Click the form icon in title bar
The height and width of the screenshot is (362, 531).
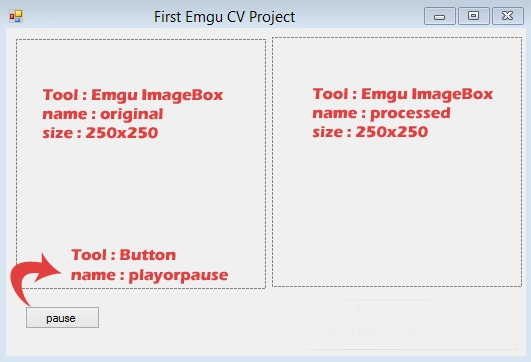click(16, 16)
